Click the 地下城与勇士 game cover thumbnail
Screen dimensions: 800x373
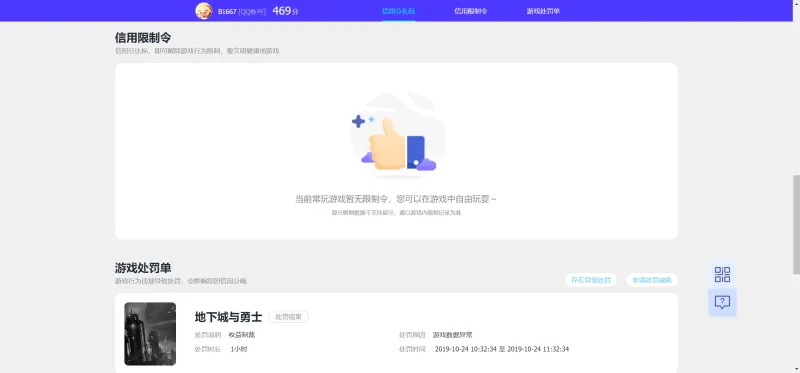coord(150,334)
